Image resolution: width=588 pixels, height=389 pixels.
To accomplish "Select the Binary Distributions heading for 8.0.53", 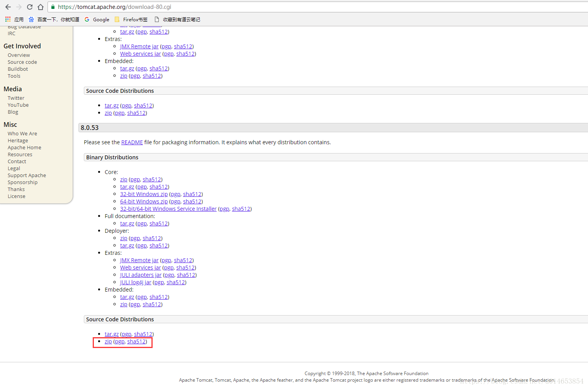I will tap(112, 157).
